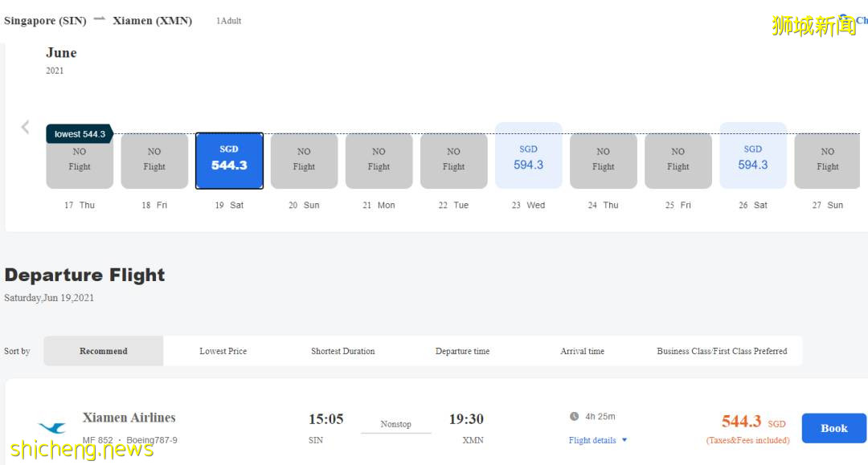Image resolution: width=868 pixels, height=465 pixels.
Task: Select Business Class/First Class Preferred option
Action: tap(722, 351)
